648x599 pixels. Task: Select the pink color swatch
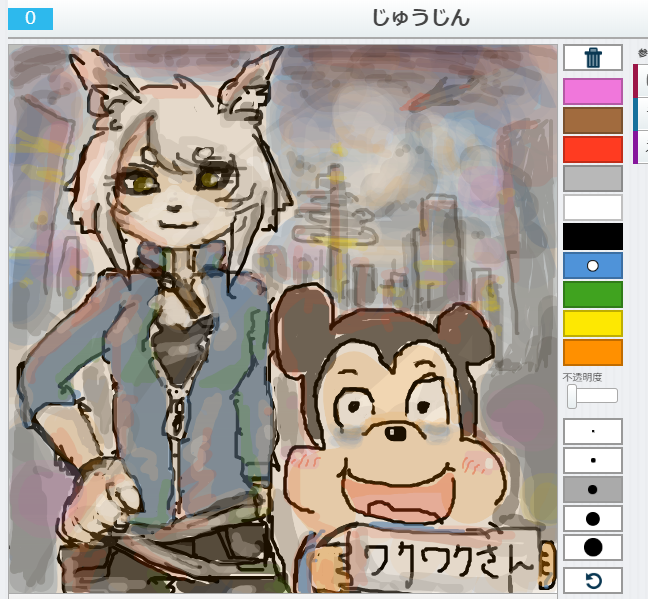593,91
